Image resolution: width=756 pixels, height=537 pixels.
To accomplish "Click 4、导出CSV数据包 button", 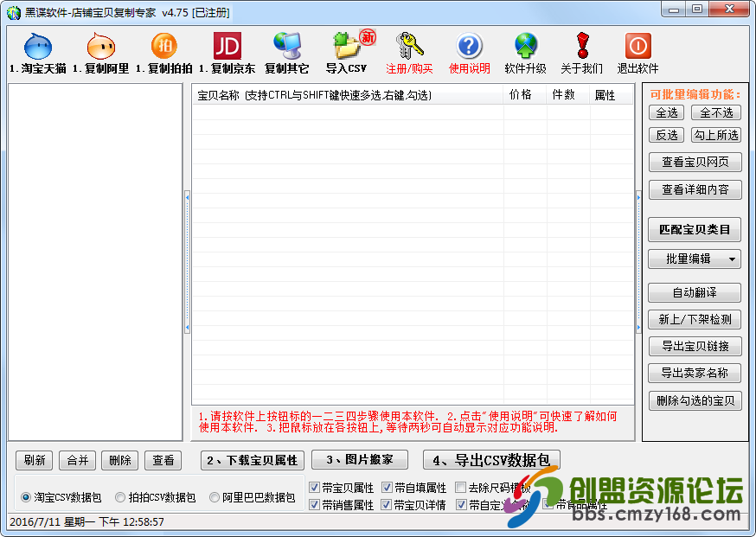I will pos(491,459).
